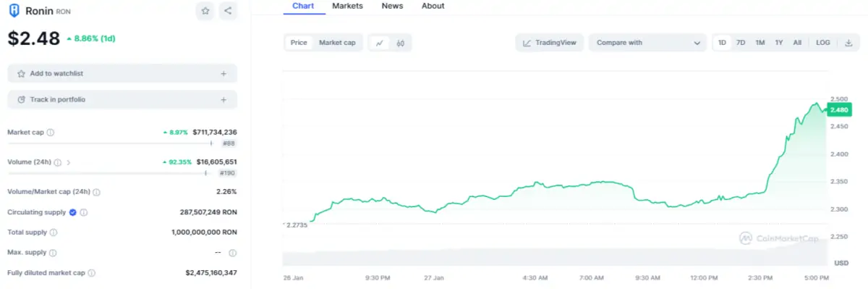Image resolution: width=868 pixels, height=289 pixels.
Task: Select the 1D time range
Action: [722, 43]
